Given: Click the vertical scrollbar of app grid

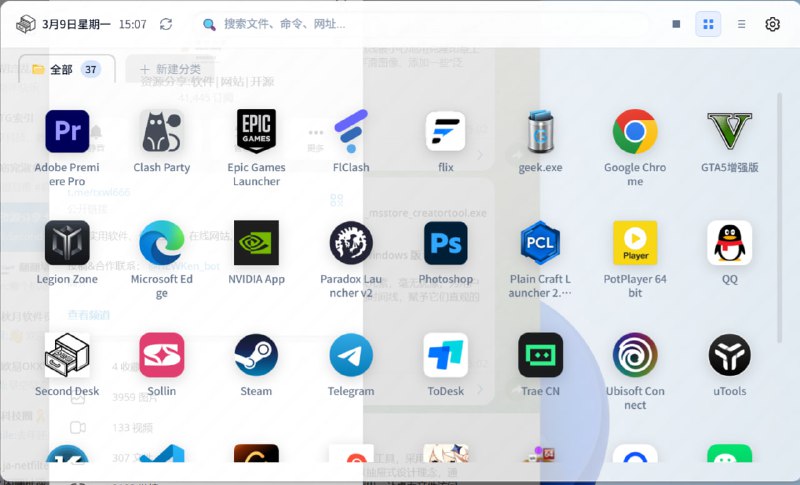Looking at the screenshot, I should tap(779, 218).
